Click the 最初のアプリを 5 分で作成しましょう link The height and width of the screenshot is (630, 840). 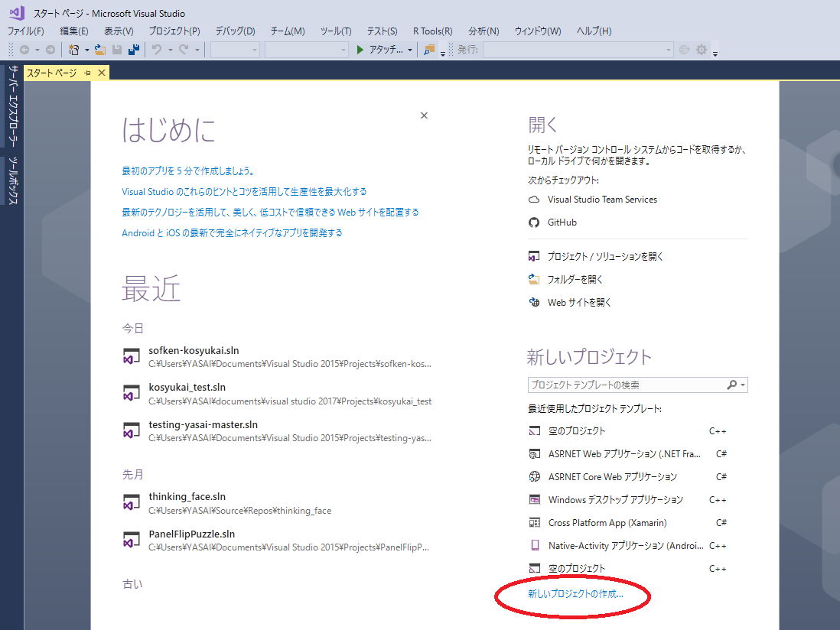(x=188, y=171)
